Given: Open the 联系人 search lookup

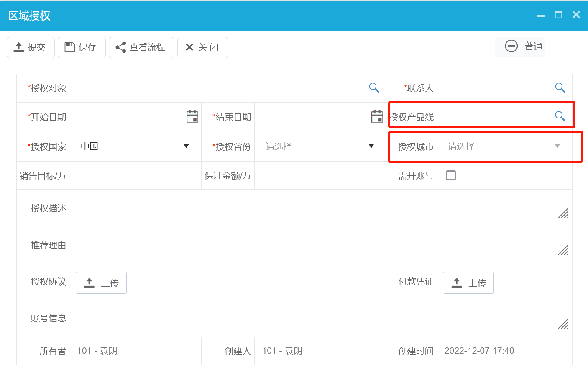Looking at the screenshot, I should click(x=560, y=87).
